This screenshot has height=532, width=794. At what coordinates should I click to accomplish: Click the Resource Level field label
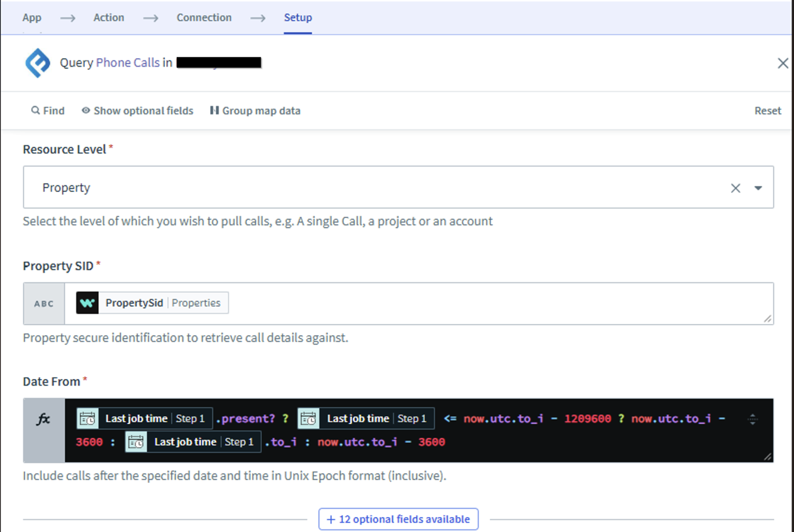[64, 149]
